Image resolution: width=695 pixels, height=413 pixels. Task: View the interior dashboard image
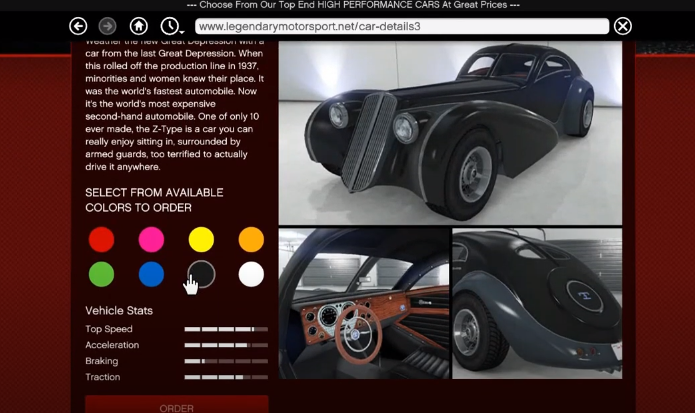tap(364, 304)
